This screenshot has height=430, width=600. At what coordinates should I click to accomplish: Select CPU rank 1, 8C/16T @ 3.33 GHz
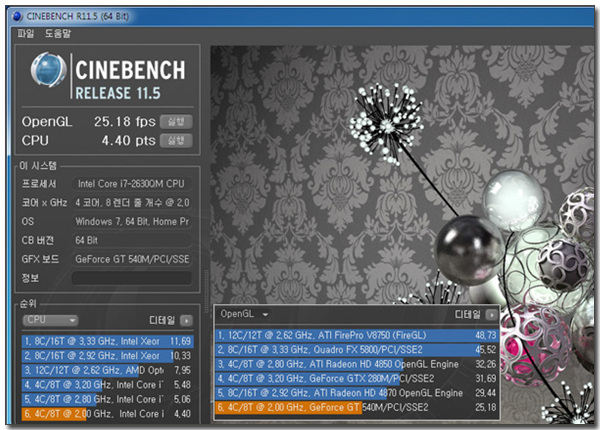tap(108, 341)
